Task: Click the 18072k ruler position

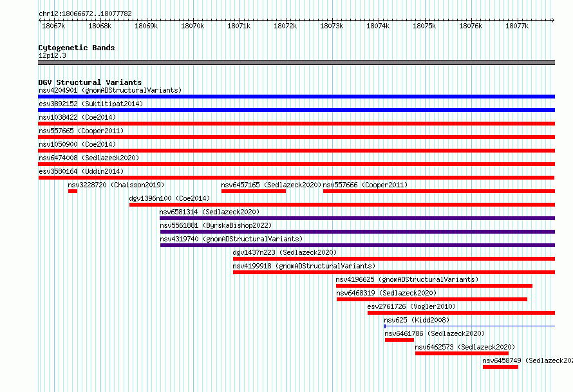Action: coord(285,26)
